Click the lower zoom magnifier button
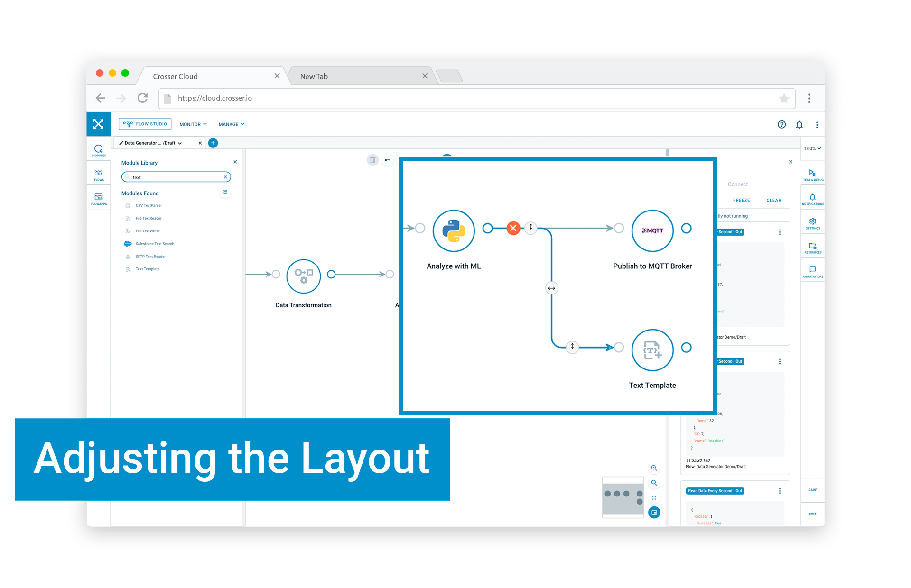The width and height of the screenshot is (911, 588). coord(654,483)
